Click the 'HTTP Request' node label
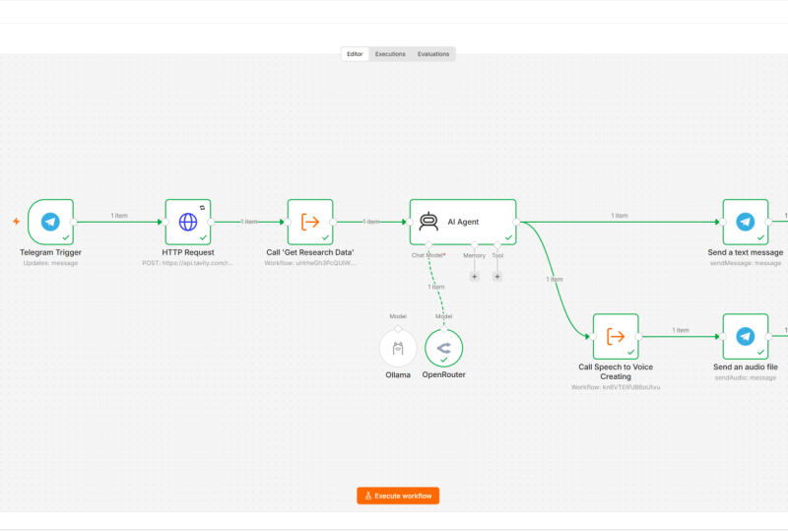 pyautogui.click(x=188, y=252)
